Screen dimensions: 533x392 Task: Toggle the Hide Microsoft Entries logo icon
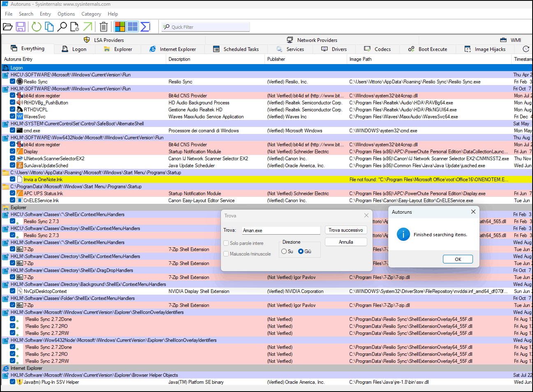point(120,27)
